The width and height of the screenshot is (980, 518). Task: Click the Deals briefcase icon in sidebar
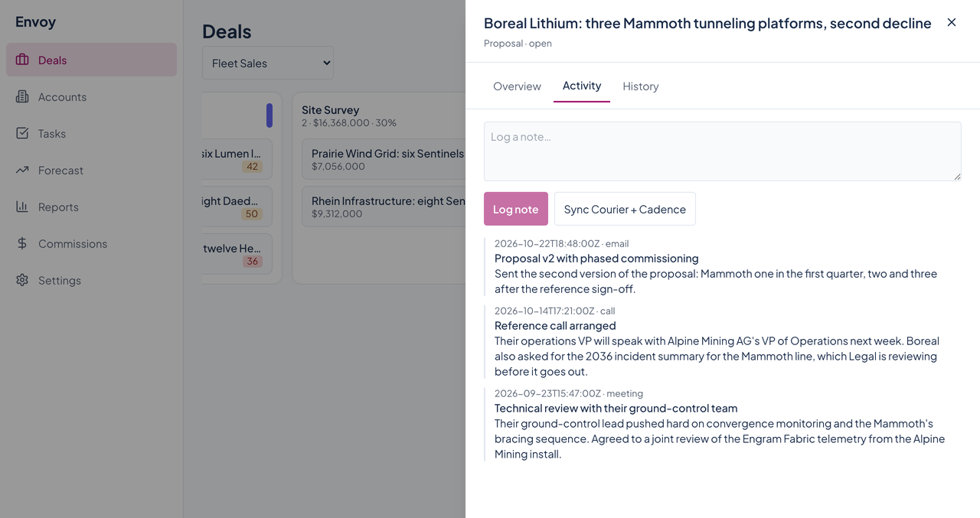point(22,60)
